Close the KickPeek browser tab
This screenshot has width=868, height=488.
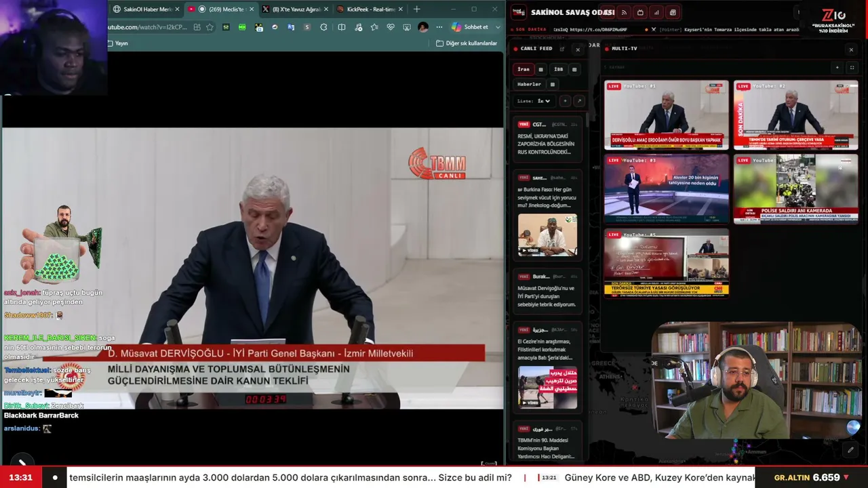(x=400, y=9)
